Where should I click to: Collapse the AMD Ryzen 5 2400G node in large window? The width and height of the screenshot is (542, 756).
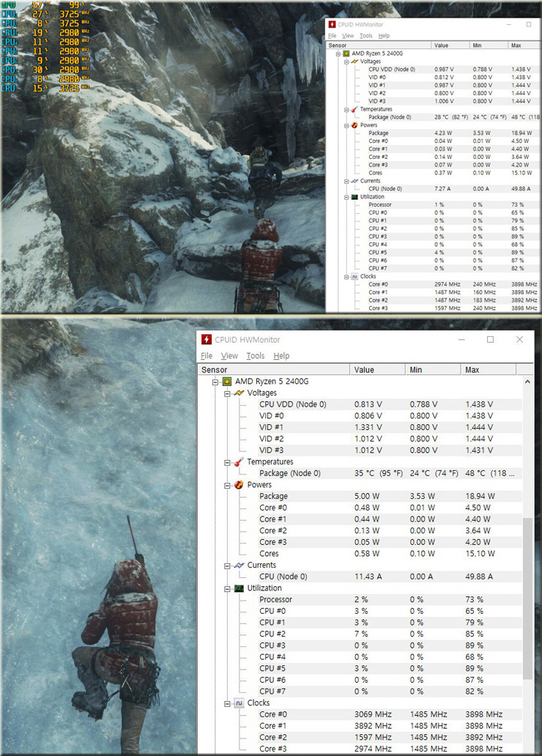point(216,382)
